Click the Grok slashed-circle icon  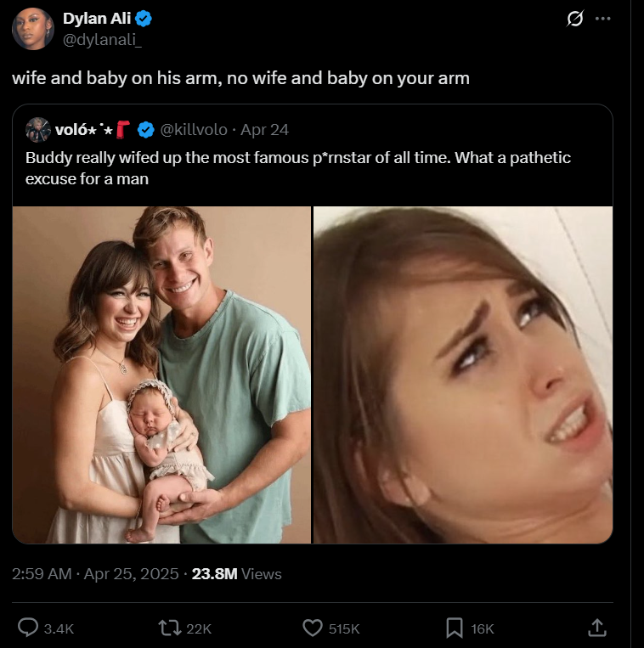(x=575, y=18)
